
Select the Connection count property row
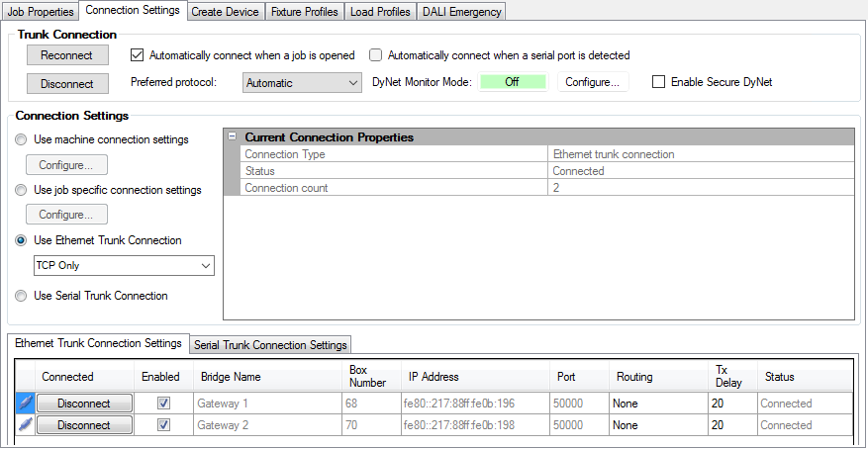547,188
